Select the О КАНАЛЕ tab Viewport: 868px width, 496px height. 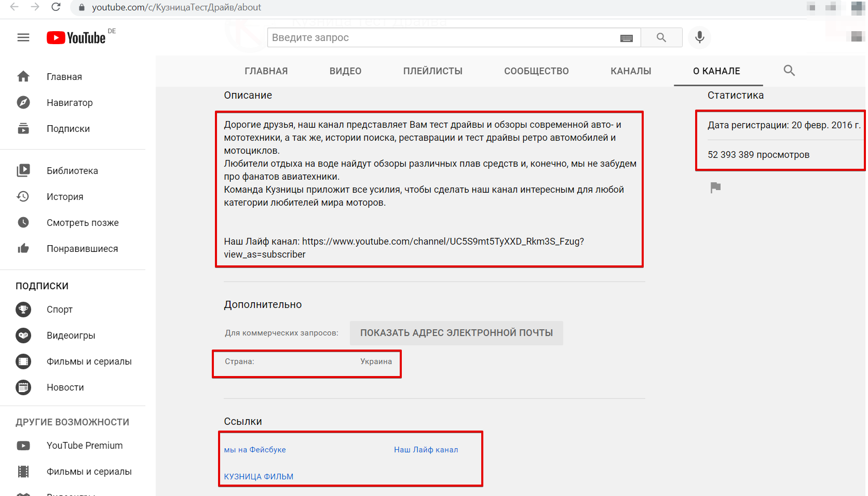[x=717, y=71]
